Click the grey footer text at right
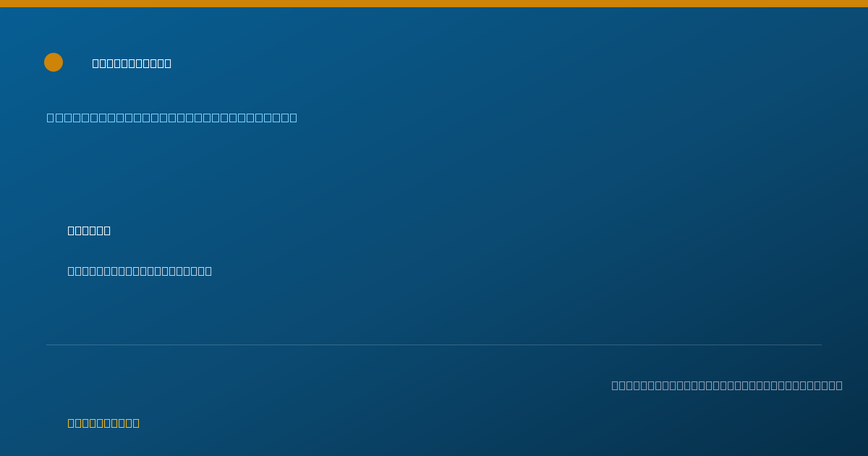The height and width of the screenshot is (456, 868). pos(727,385)
